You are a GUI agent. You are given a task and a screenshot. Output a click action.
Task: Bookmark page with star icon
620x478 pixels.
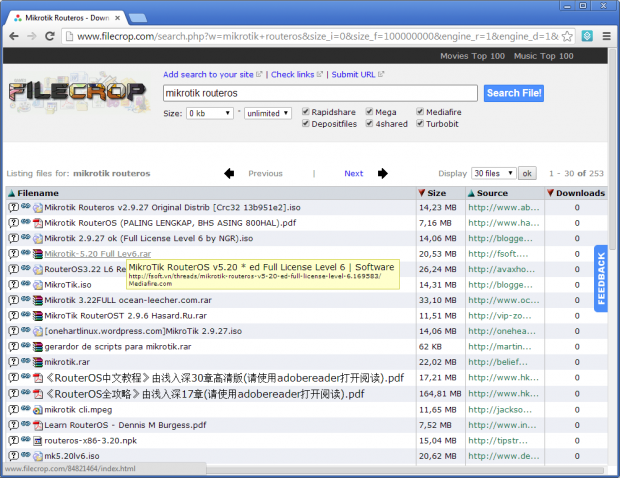(567, 36)
